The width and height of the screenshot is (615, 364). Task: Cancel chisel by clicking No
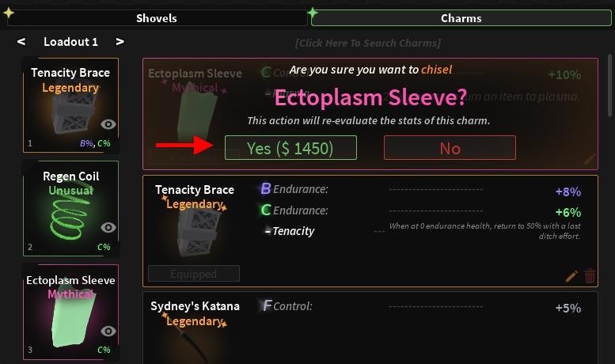coord(450,148)
